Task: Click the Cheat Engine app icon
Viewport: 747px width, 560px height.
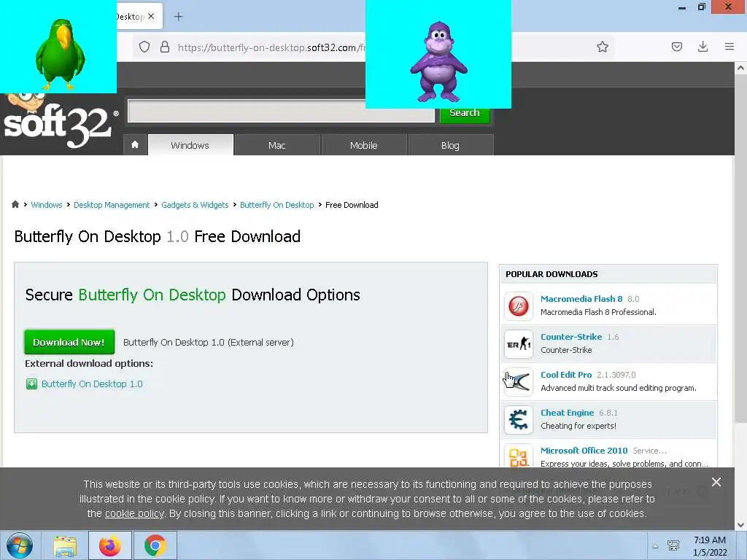Action: click(x=519, y=419)
